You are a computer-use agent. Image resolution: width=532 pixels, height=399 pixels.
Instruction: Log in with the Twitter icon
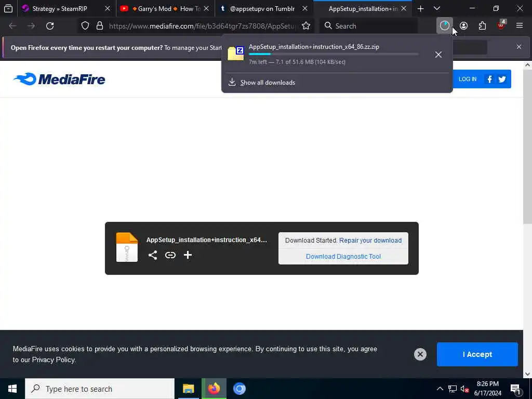(x=502, y=79)
